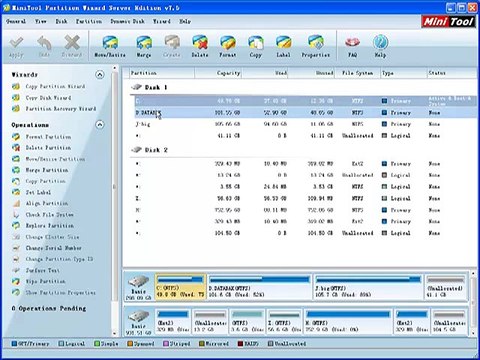The image size is (480, 360).
Task: Click the C: (NTFS) block in disk map
Action: [180, 287]
